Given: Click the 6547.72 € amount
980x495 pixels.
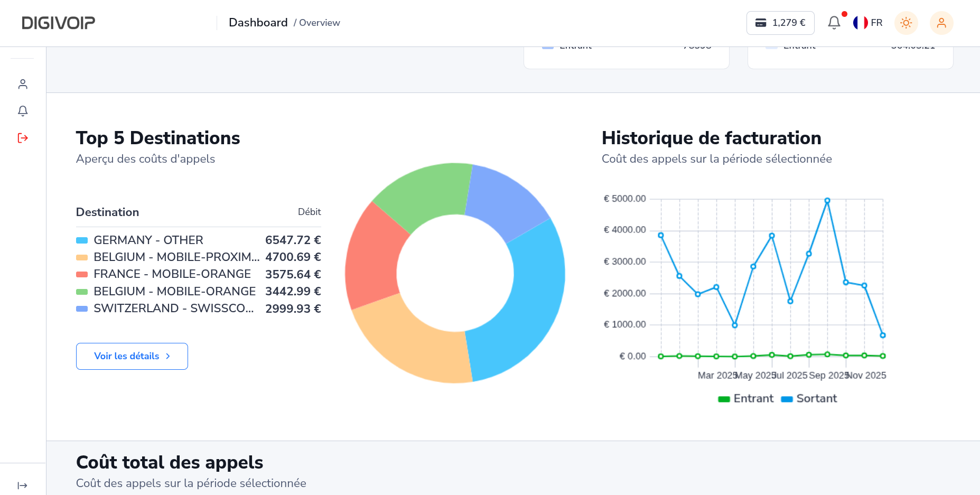Looking at the screenshot, I should click(x=293, y=240).
